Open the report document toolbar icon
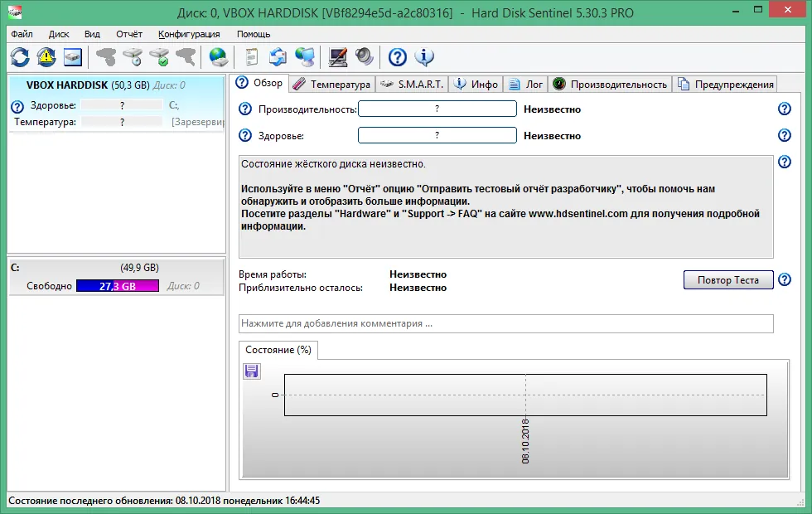Image resolution: width=812 pixels, height=514 pixels. point(252,57)
